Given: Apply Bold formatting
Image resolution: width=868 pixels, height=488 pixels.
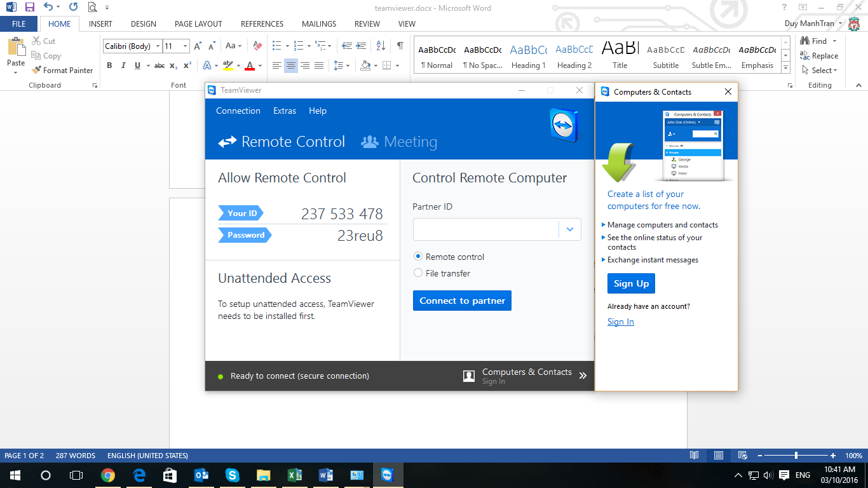Looking at the screenshot, I should pos(109,65).
